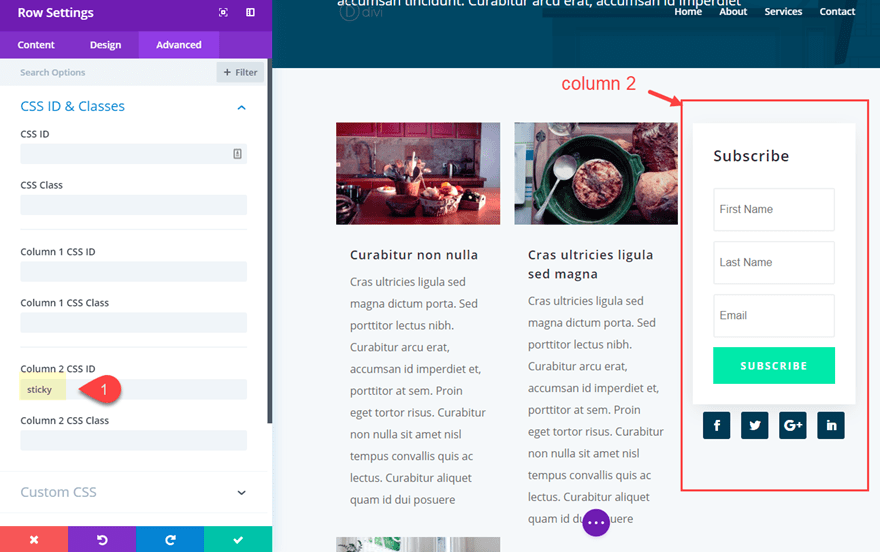Open the purple three-dots builder menu
Screen dimensions: 880x552
pos(596,522)
